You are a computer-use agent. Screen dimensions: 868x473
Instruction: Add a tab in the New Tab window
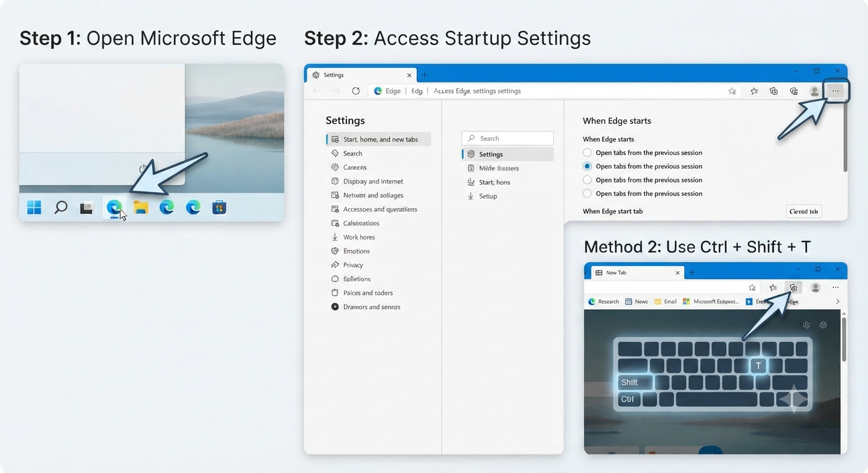coord(692,272)
